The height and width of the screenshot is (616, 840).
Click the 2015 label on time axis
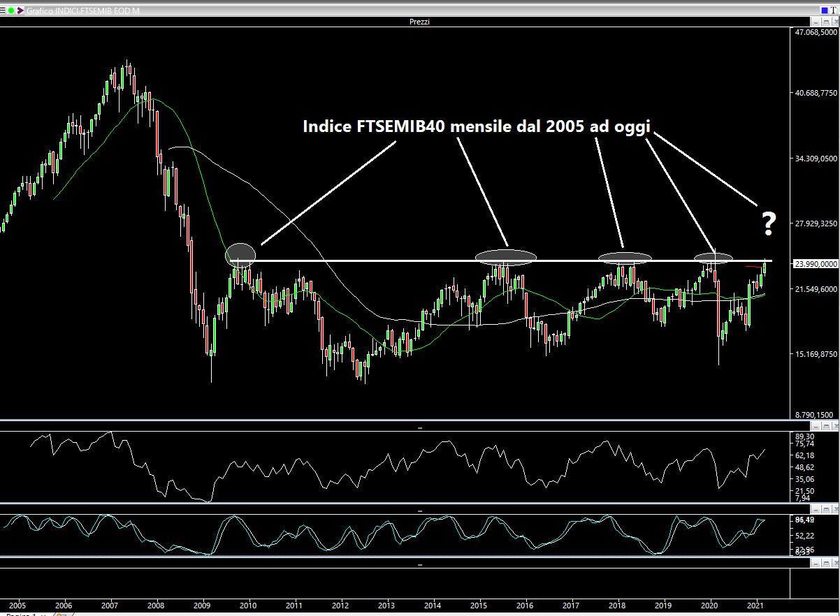[479, 605]
